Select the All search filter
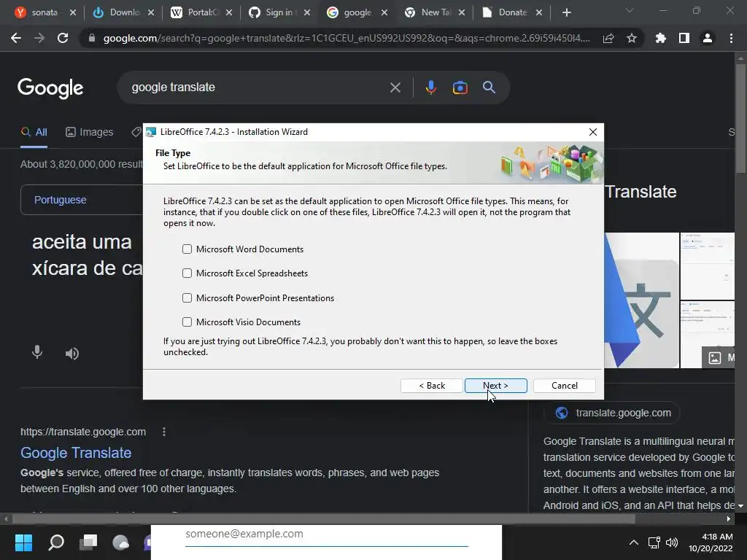Image resolution: width=747 pixels, height=560 pixels. [34, 133]
